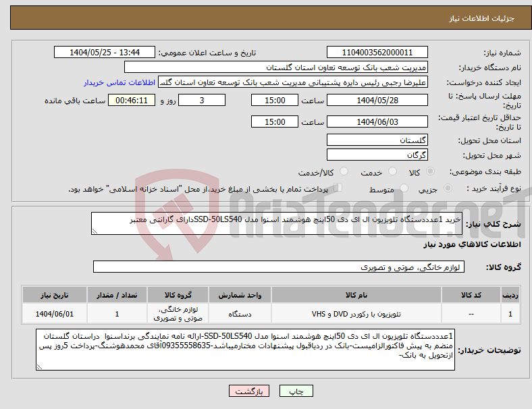Click the اطلاعات کالاهای مورد نیاز heading
Screen dimensions: 532x409
[472, 244]
